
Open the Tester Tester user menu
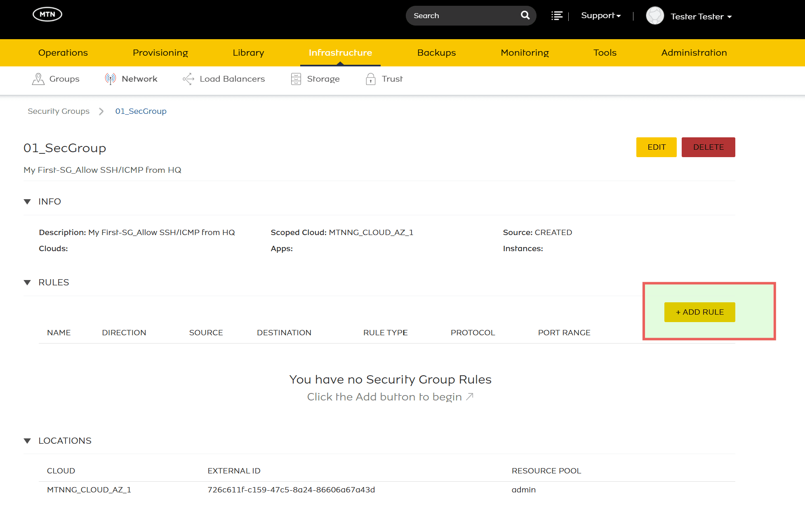click(x=701, y=16)
